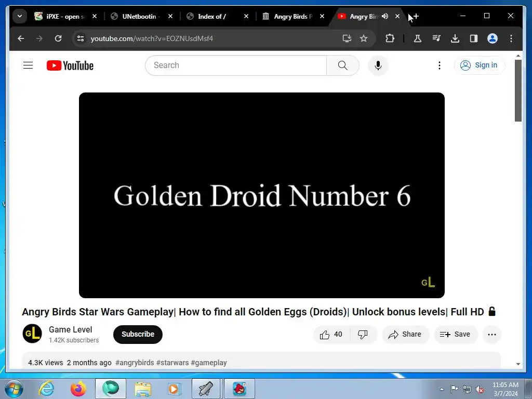
Task: Open more actions ellipsis under video
Action: click(x=491, y=335)
